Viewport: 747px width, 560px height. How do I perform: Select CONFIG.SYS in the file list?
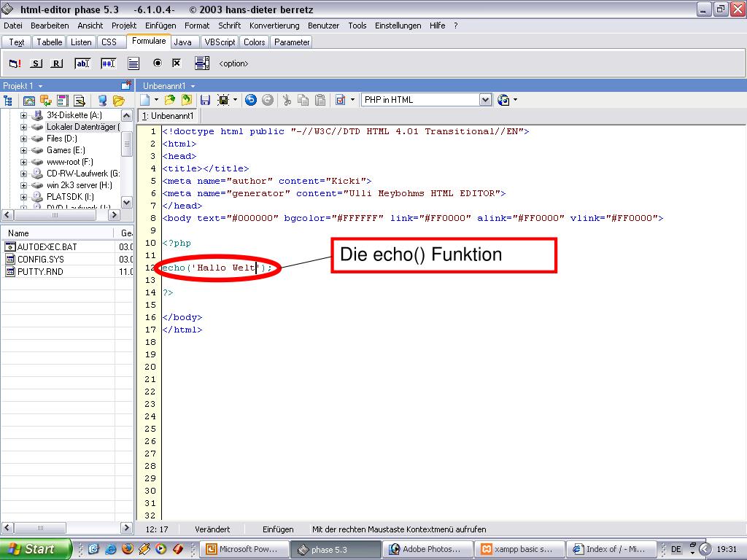pos(41,259)
